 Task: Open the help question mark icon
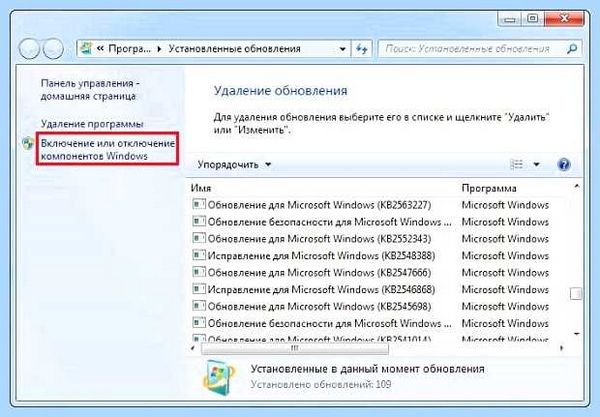pos(564,165)
